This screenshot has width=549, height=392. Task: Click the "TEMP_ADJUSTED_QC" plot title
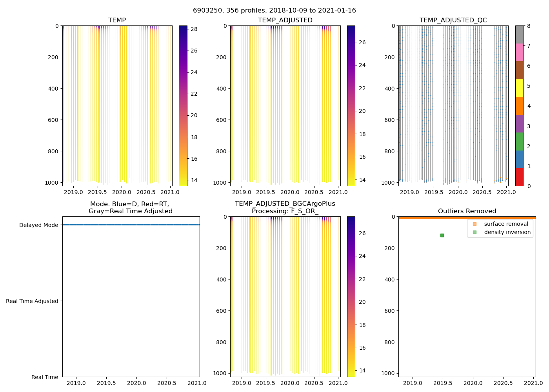click(453, 20)
